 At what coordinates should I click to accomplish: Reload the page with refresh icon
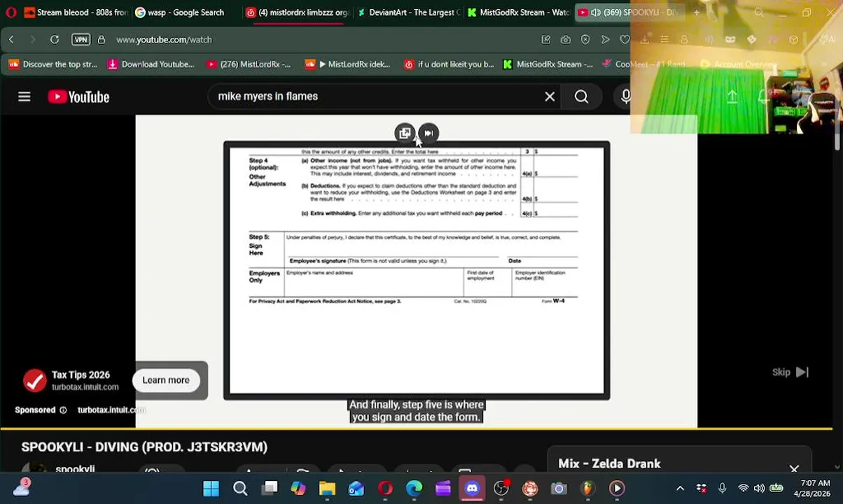pyautogui.click(x=55, y=40)
